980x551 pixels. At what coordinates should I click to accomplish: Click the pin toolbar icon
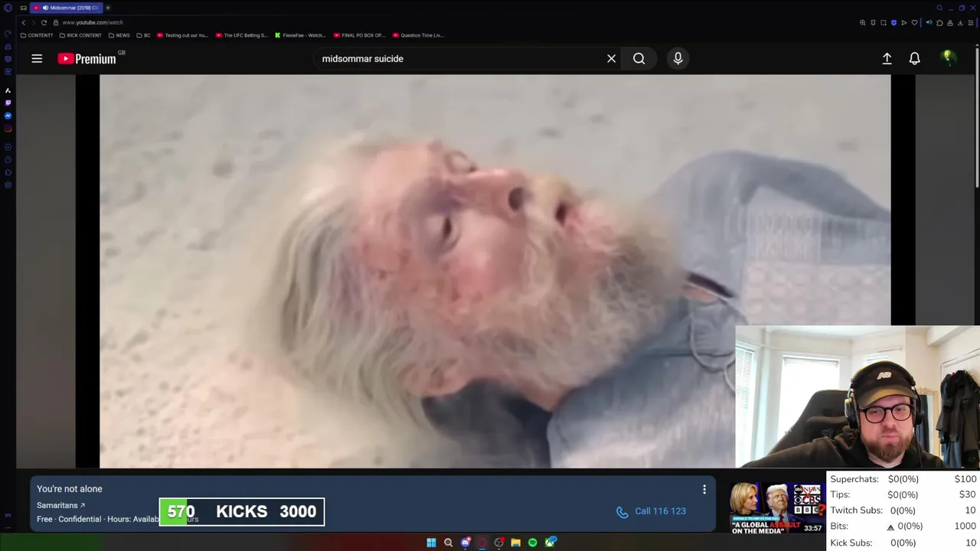(873, 23)
